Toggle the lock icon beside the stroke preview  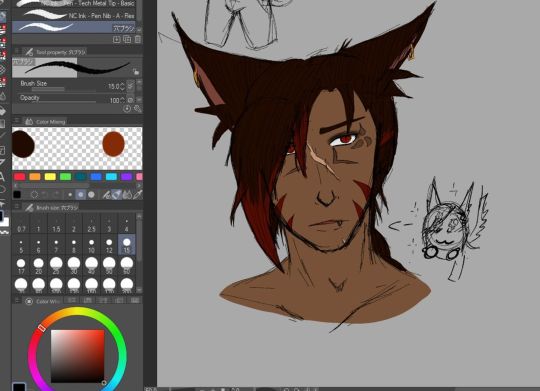(136, 72)
